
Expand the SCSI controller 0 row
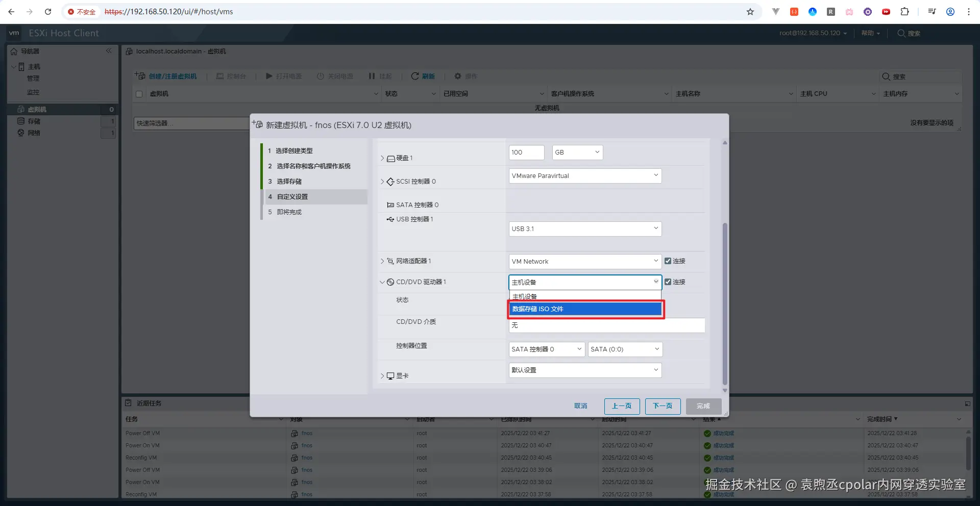pos(382,182)
